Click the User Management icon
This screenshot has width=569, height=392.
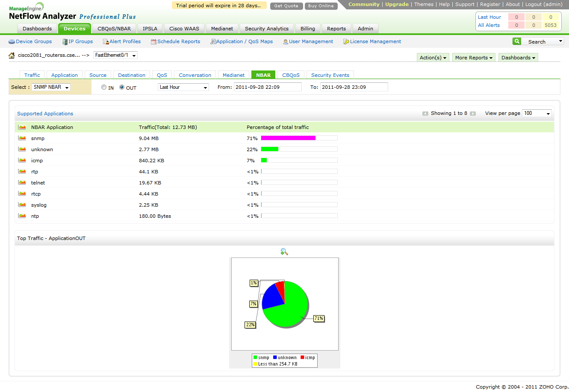coord(286,42)
